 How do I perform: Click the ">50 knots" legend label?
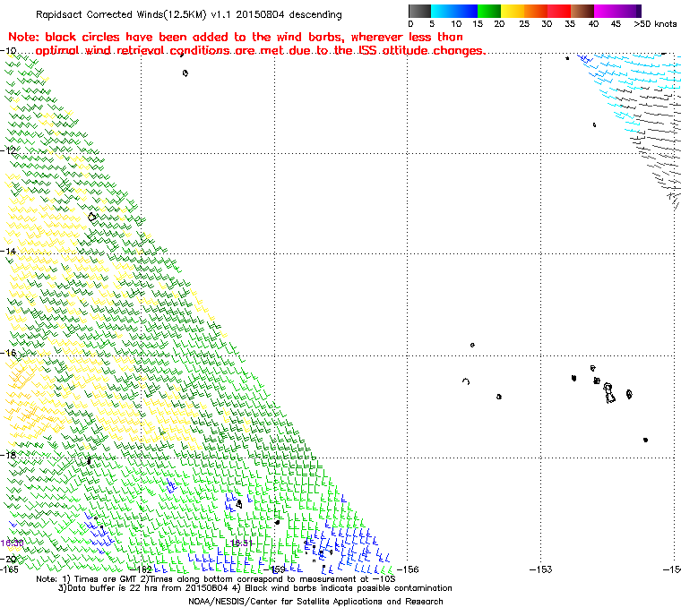click(x=655, y=24)
